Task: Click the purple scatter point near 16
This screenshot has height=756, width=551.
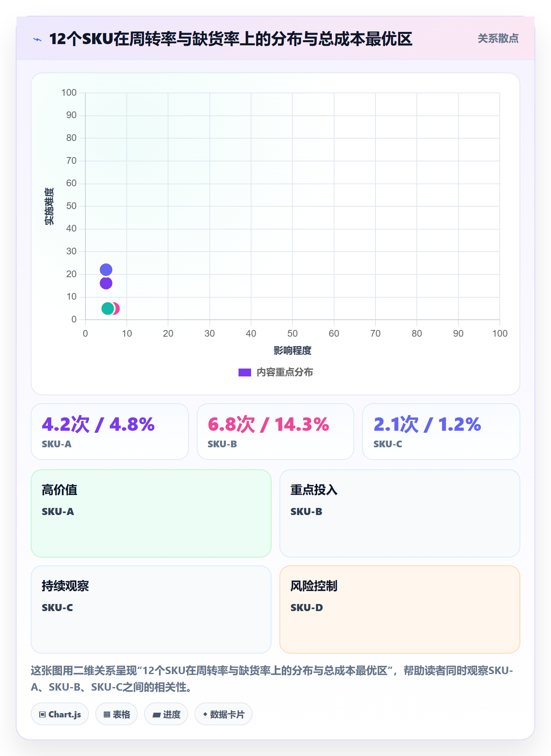Action: pyautogui.click(x=106, y=283)
